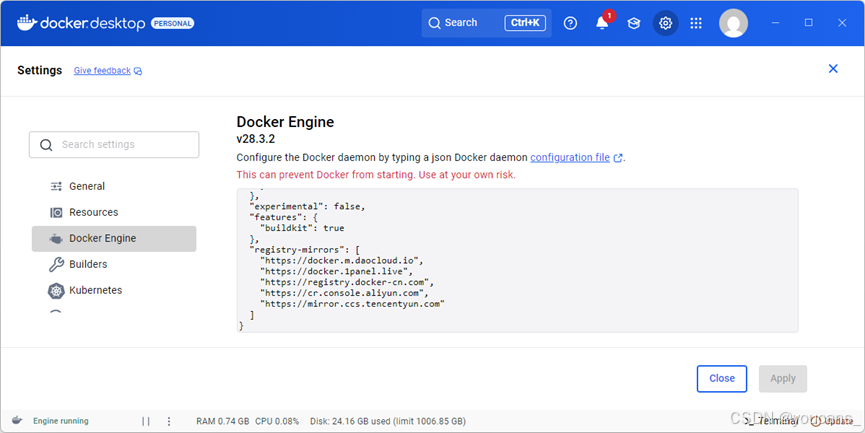
Task: Click the registry.docker-cn.com mirror URL
Action: coord(347,282)
